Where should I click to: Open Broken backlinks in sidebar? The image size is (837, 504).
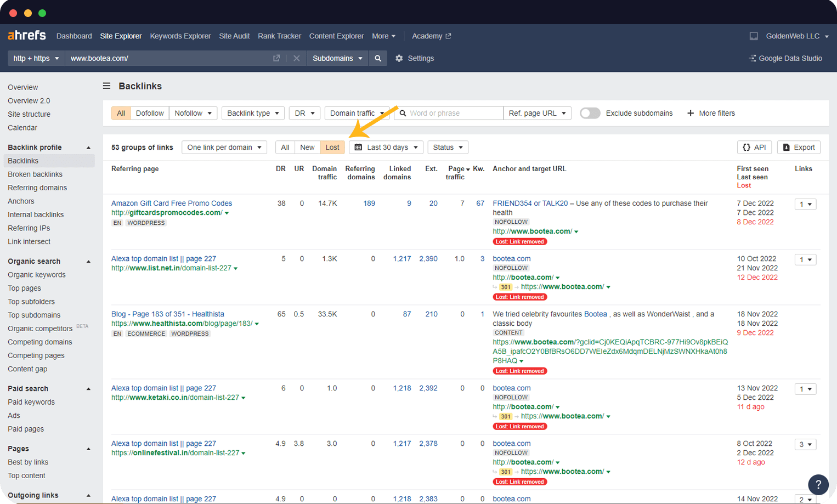point(35,174)
